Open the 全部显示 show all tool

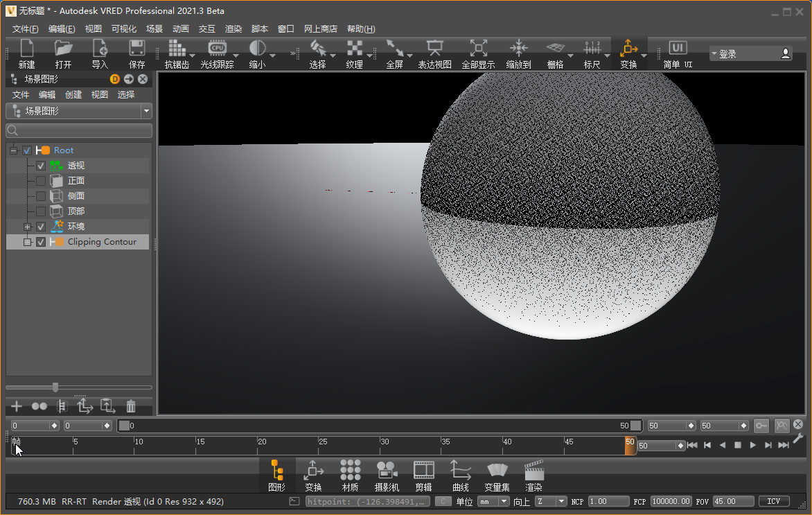coord(478,49)
